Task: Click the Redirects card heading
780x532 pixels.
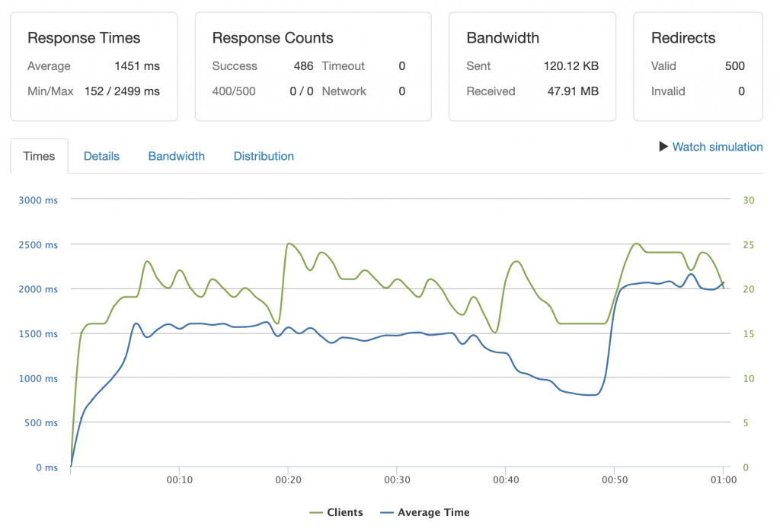Action: (x=683, y=38)
